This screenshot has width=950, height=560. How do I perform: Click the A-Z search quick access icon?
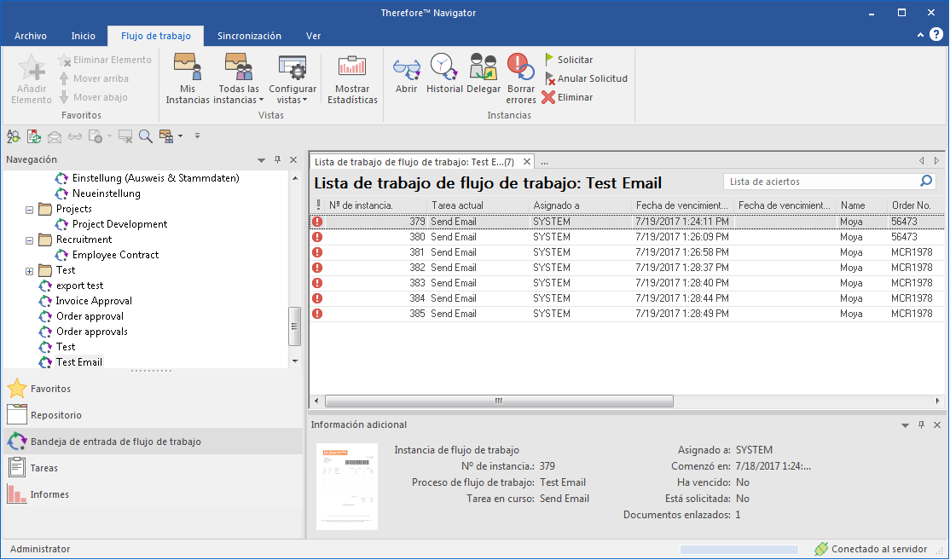14,136
